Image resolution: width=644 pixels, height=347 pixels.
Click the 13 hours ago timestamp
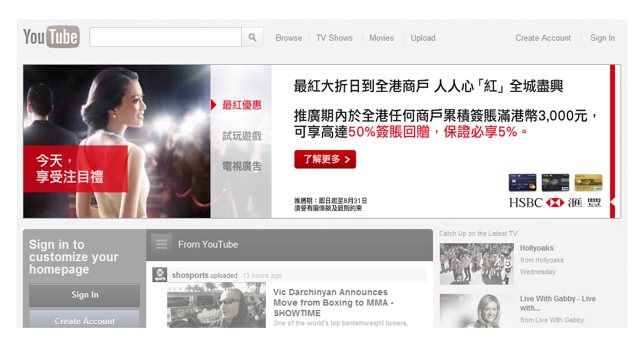(262, 275)
